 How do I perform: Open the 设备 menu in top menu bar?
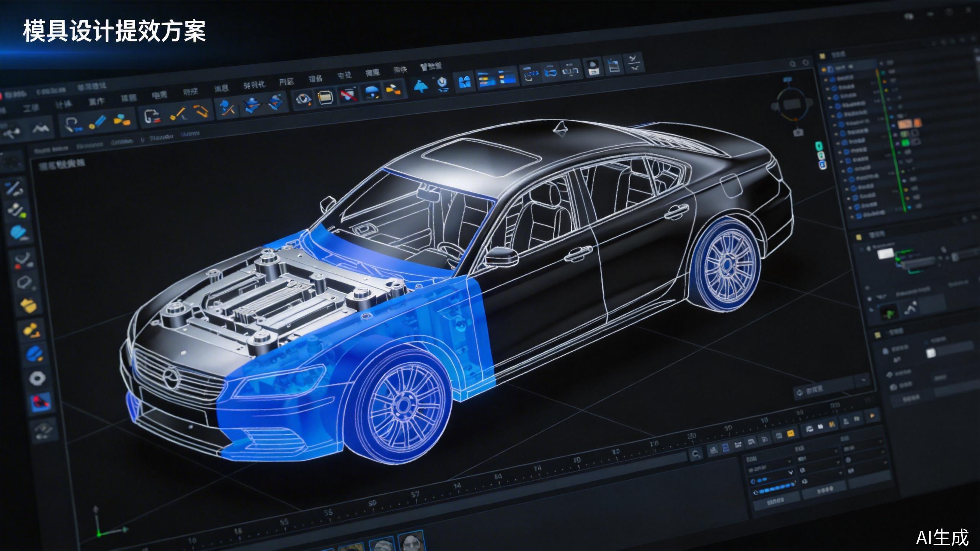(315, 79)
